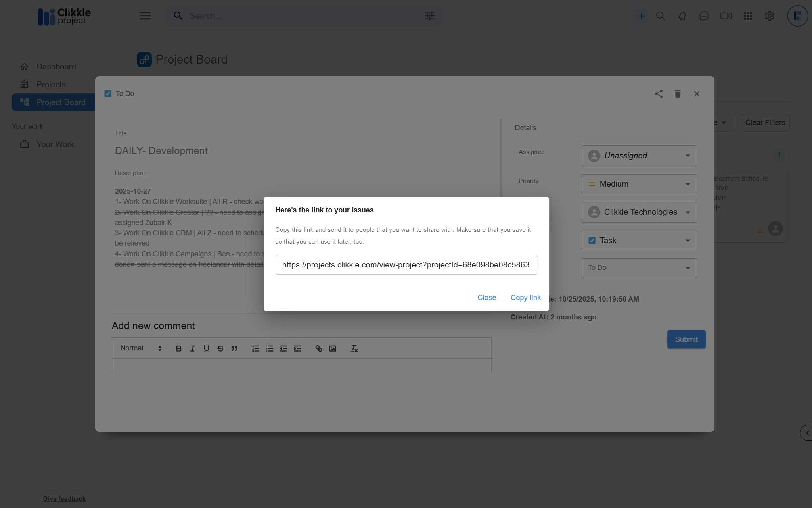The height and width of the screenshot is (508, 812).
Task: Toggle bold formatting in comment editor
Action: click(x=178, y=348)
